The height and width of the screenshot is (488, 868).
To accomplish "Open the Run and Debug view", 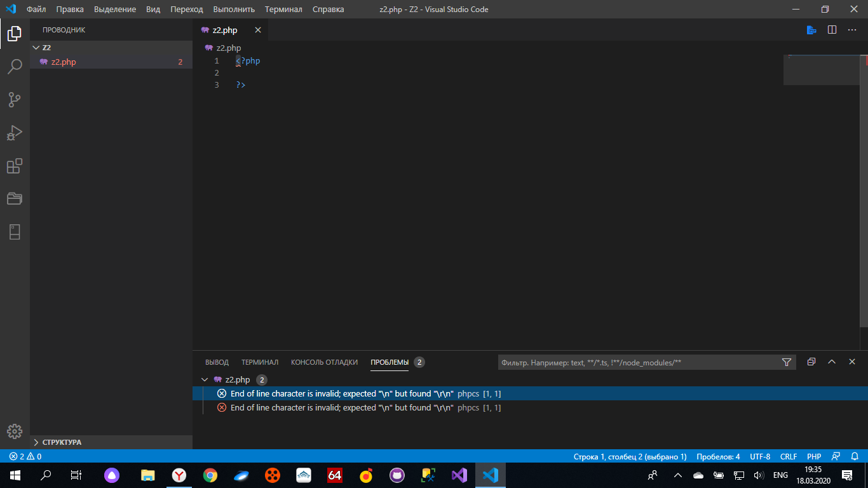I will pyautogui.click(x=15, y=133).
